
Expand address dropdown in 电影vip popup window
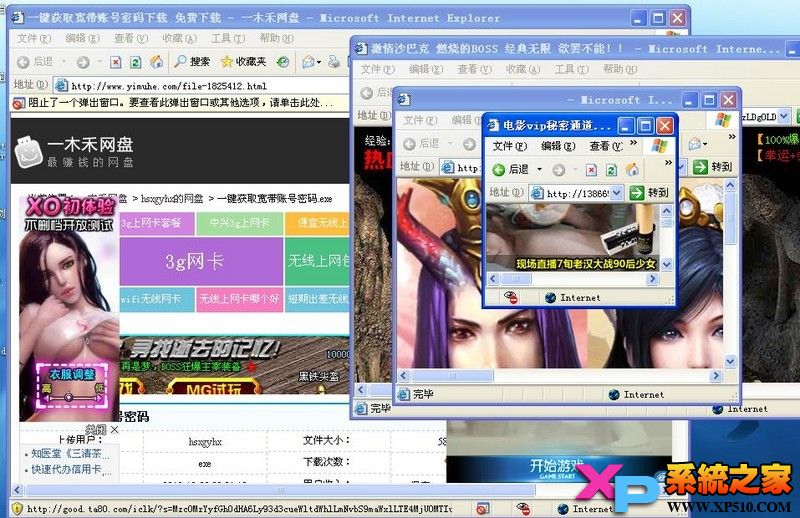tap(616, 193)
